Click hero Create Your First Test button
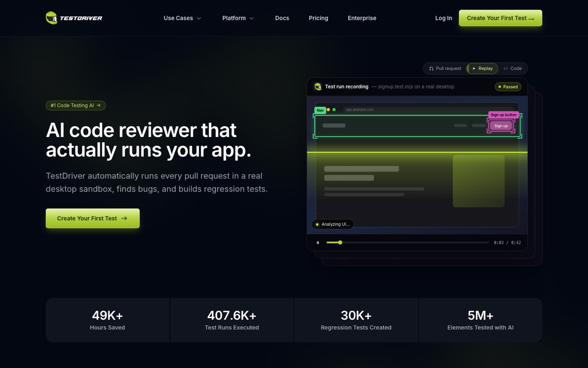Viewport: 588px width, 368px height. tap(92, 218)
